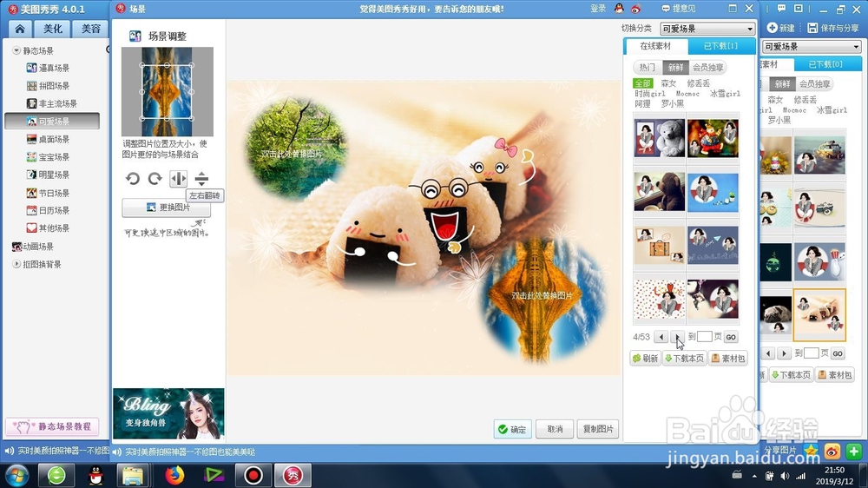
Task: Open the home icon tab
Action: pos(20,29)
